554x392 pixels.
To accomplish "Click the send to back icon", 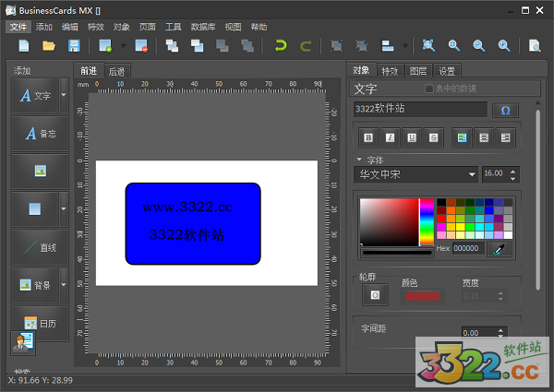I will (x=247, y=46).
